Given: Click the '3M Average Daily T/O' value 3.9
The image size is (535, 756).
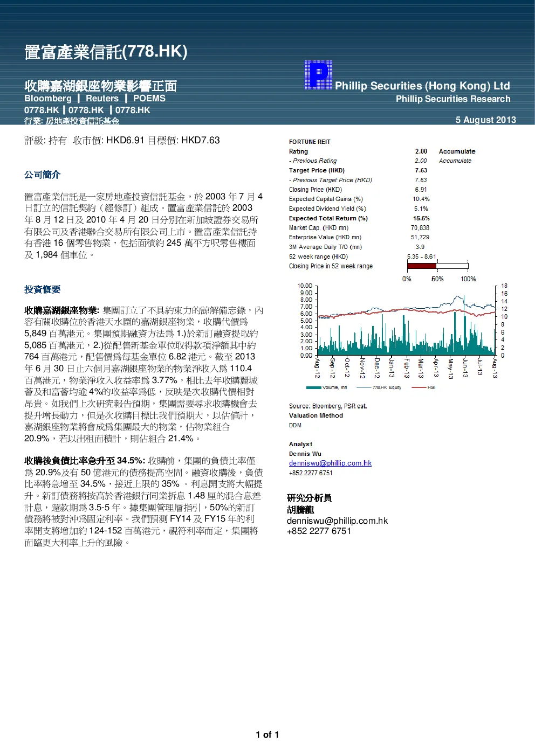Looking at the screenshot, I should [x=420, y=247].
